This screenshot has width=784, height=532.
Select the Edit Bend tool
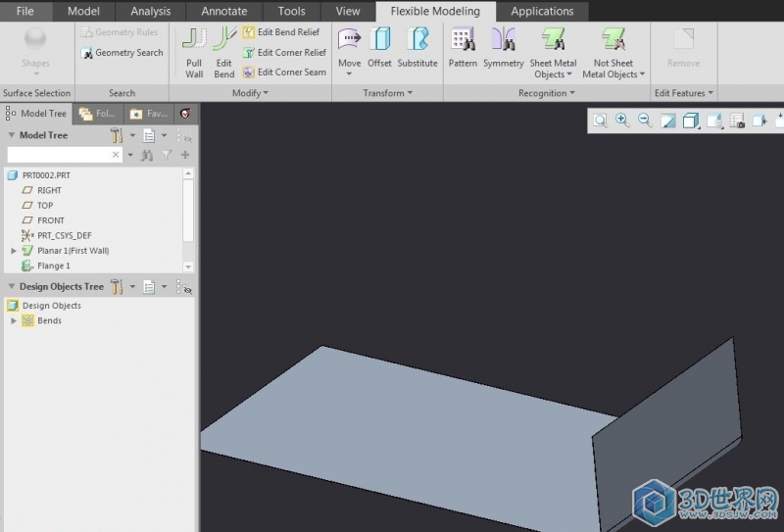[x=224, y=52]
